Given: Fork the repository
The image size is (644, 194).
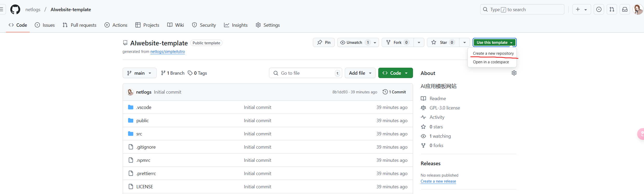Looking at the screenshot, I should pos(397,43).
